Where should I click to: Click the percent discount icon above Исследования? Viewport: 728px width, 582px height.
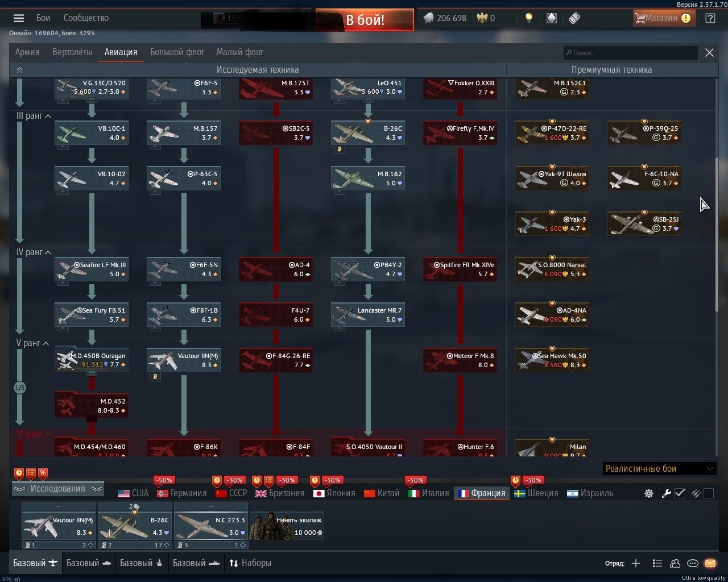pyautogui.click(x=43, y=473)
